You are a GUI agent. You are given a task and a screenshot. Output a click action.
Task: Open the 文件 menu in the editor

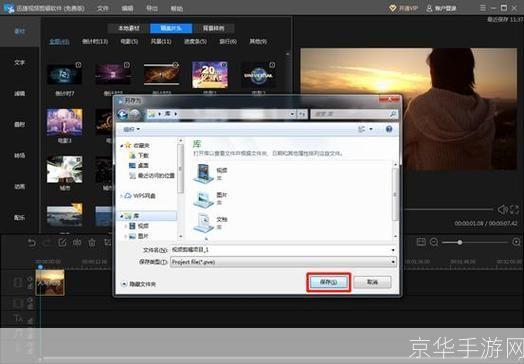click(103, 8)
